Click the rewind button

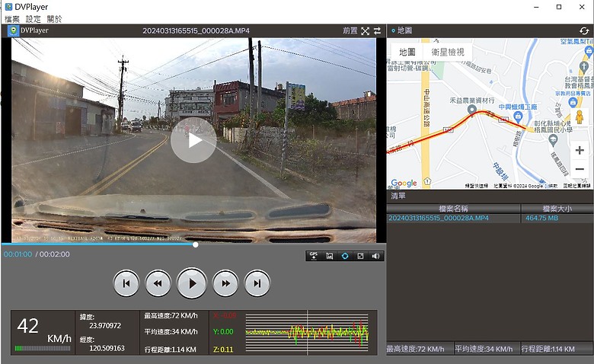[x=158, y=283]
